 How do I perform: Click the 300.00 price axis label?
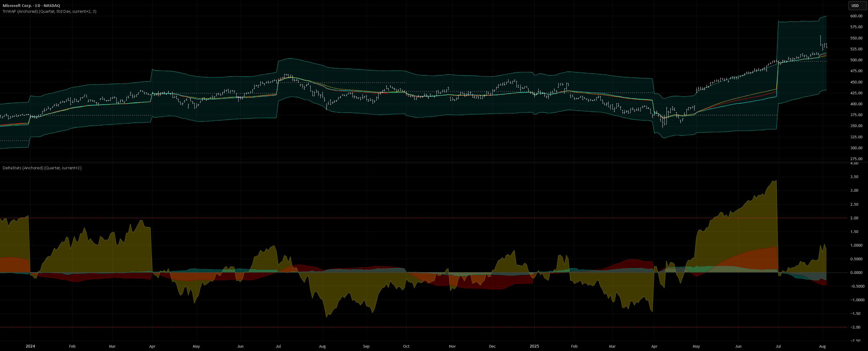[856, 148]
